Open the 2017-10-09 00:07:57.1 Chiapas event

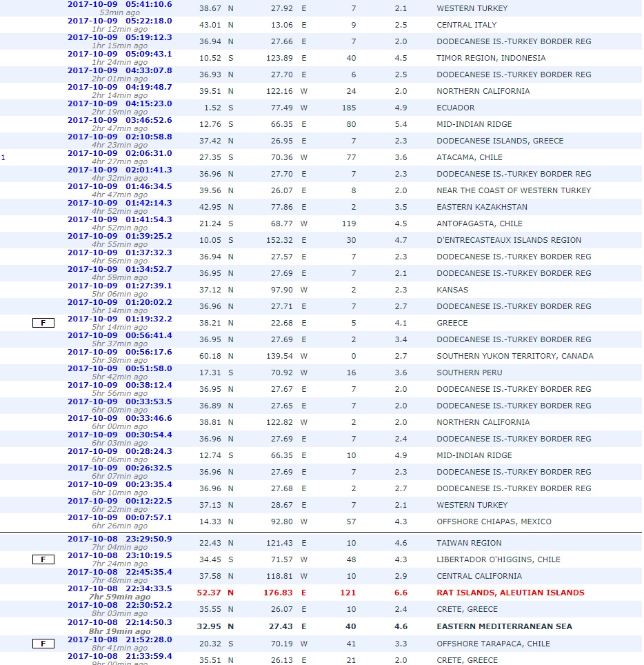[120, 517]
